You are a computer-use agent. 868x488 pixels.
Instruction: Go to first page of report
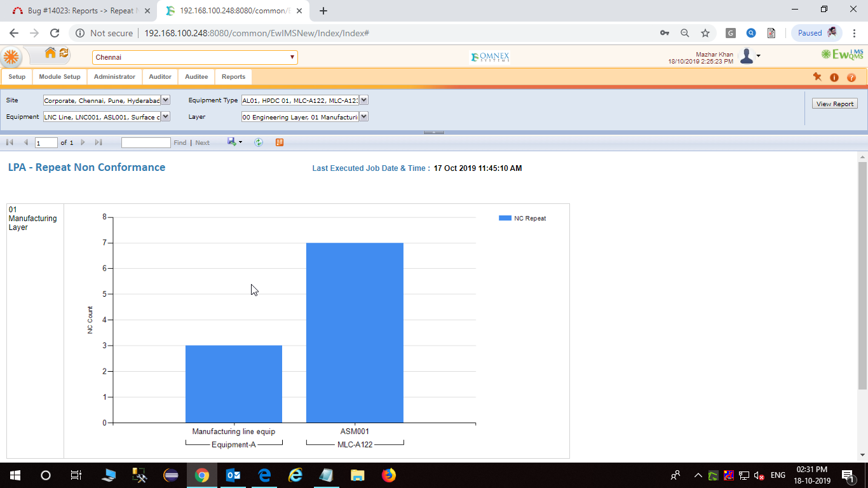click(x=10, y=142)
